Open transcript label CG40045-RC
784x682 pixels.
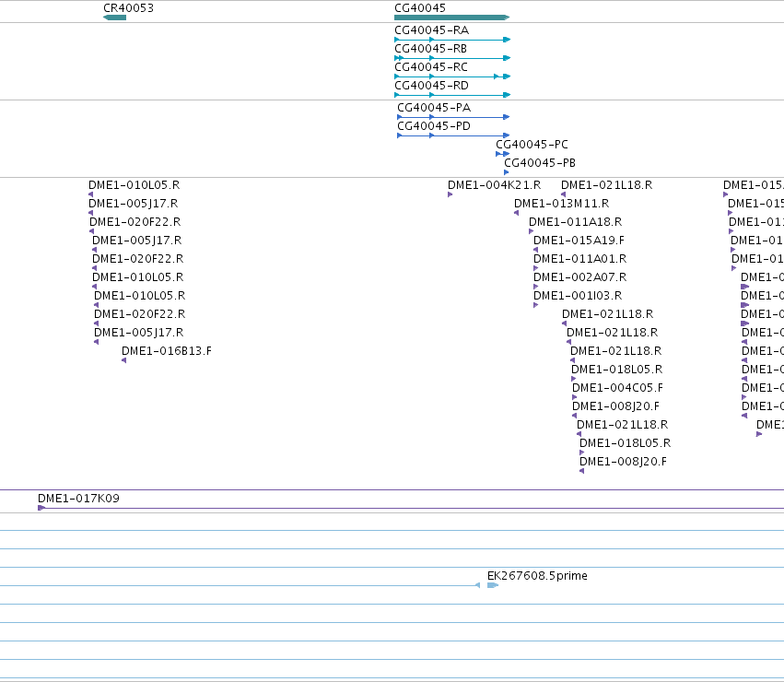click(x=431, y=67)
